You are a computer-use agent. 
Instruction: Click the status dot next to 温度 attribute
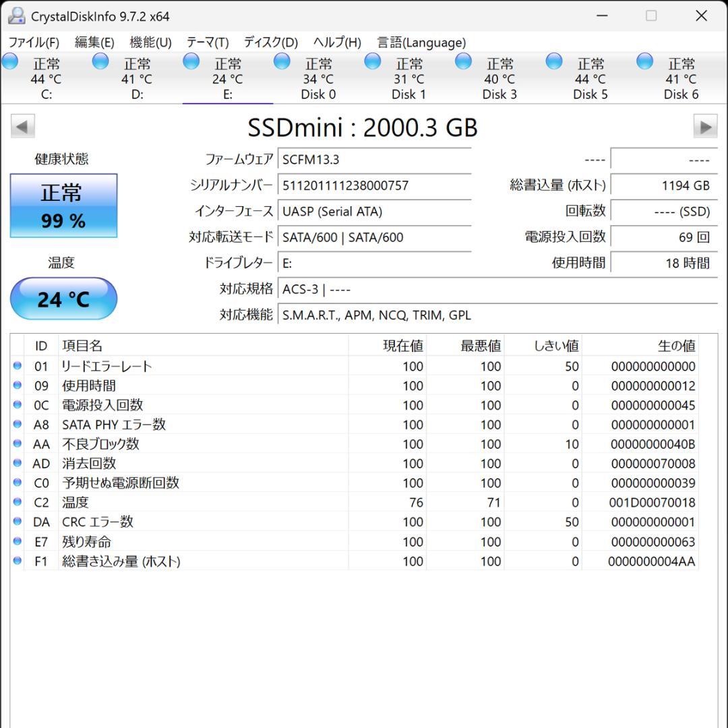click(16, 502)
